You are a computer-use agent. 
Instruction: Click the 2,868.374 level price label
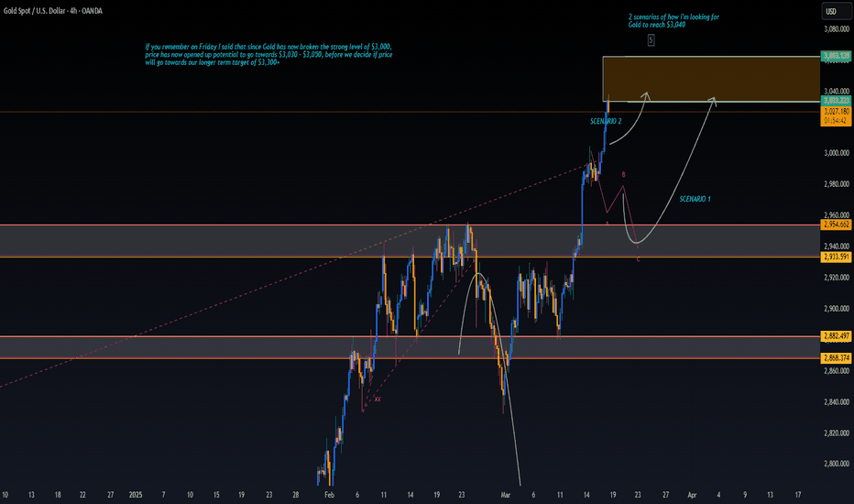(836, 358)
